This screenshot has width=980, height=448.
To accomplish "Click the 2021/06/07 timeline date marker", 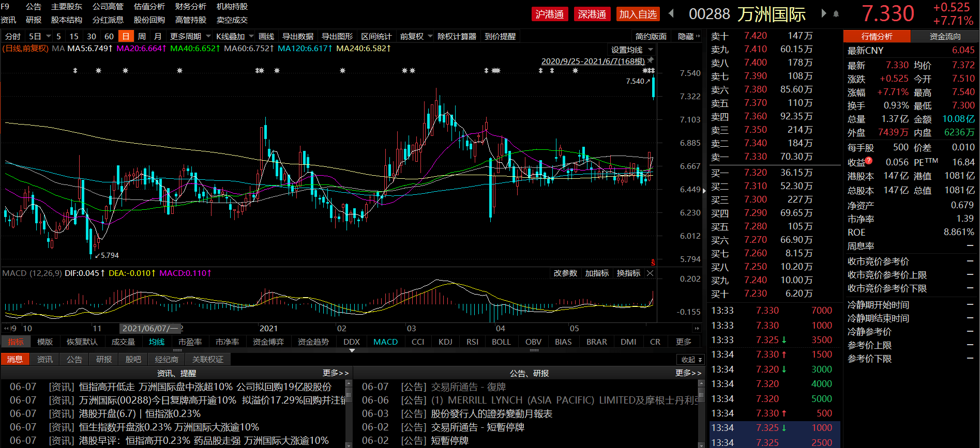I will (150, 328).
